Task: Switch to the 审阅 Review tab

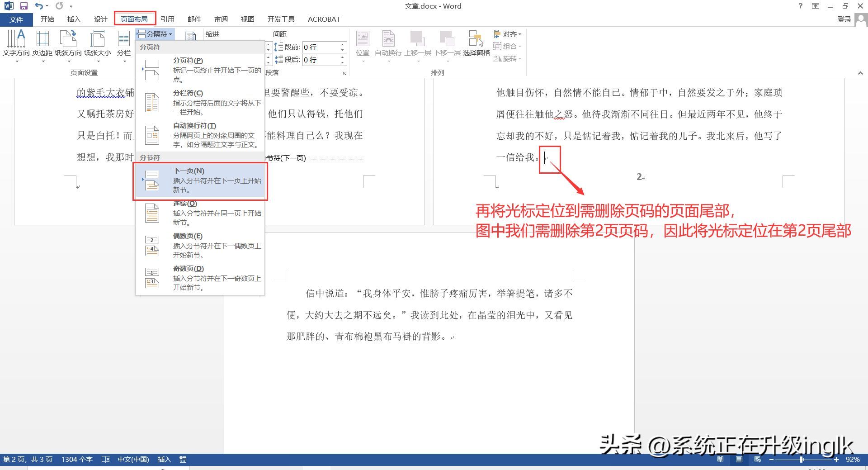Action: point(221,19)
